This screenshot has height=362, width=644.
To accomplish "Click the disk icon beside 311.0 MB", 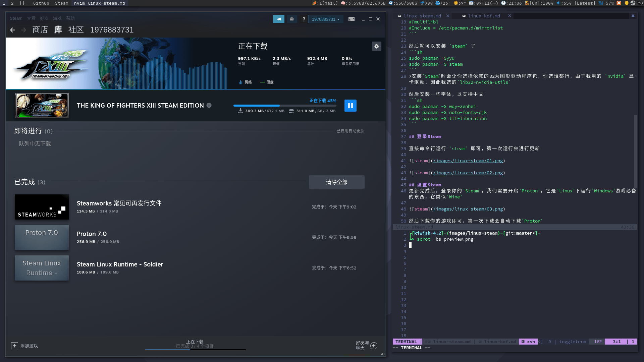I will [x=291, y=111].
